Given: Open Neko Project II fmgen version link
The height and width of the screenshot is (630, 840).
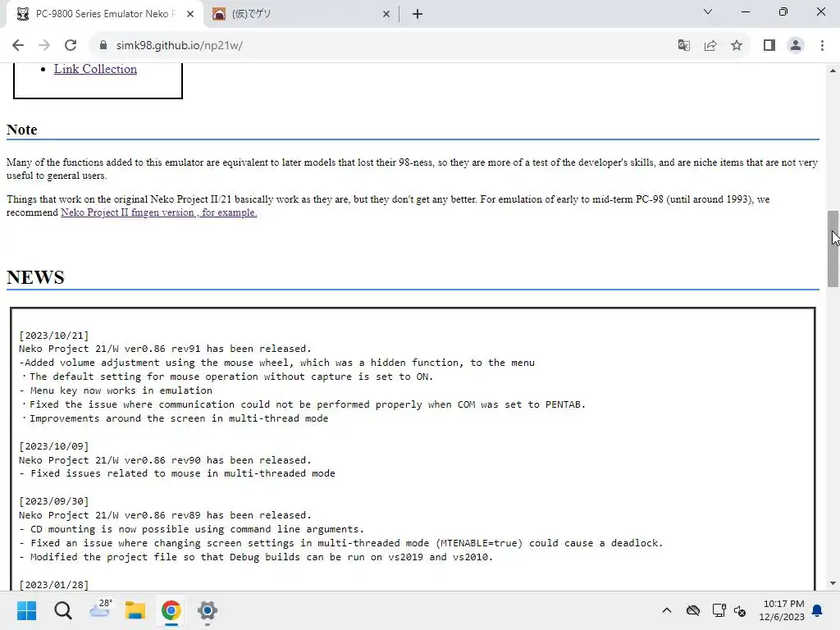Looking at the screenshot, I should pyautogui.click(x=159, y=212).
